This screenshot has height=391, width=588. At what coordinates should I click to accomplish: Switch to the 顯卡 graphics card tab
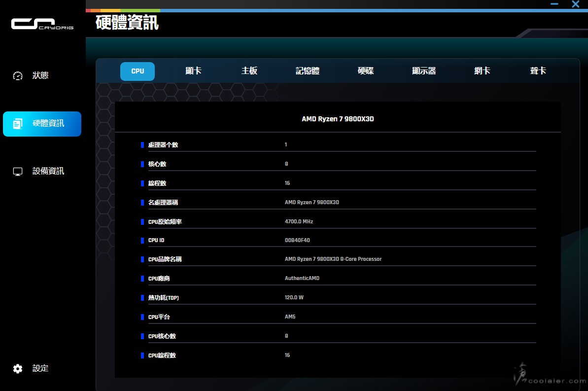193,71
